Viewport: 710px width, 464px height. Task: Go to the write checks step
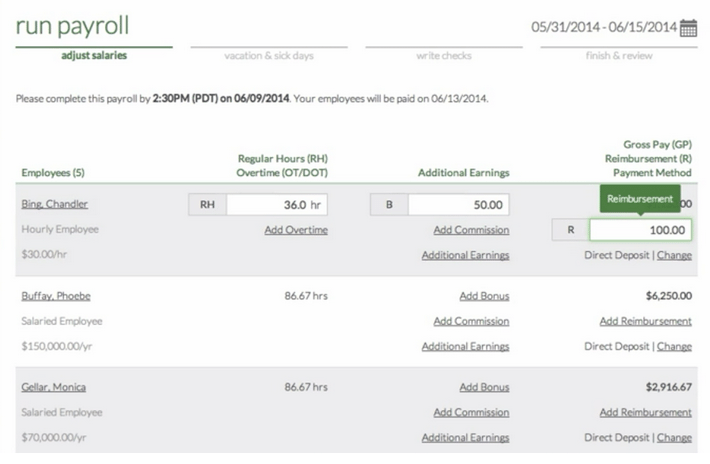coord(444,56)
